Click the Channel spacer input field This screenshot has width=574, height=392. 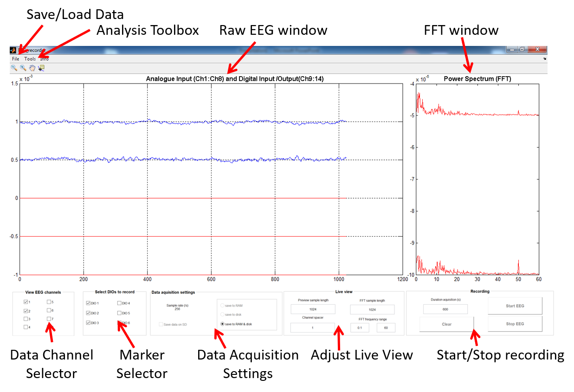click(x=312, y=328)
